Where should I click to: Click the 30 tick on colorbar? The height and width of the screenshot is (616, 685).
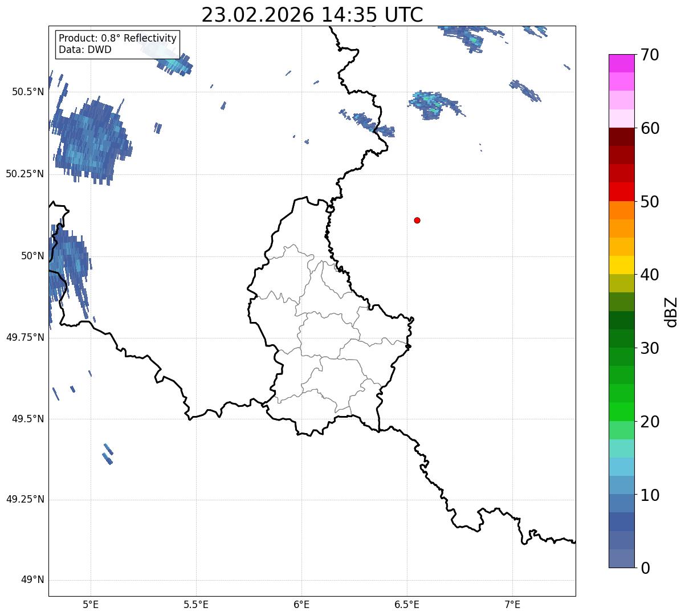649,348
